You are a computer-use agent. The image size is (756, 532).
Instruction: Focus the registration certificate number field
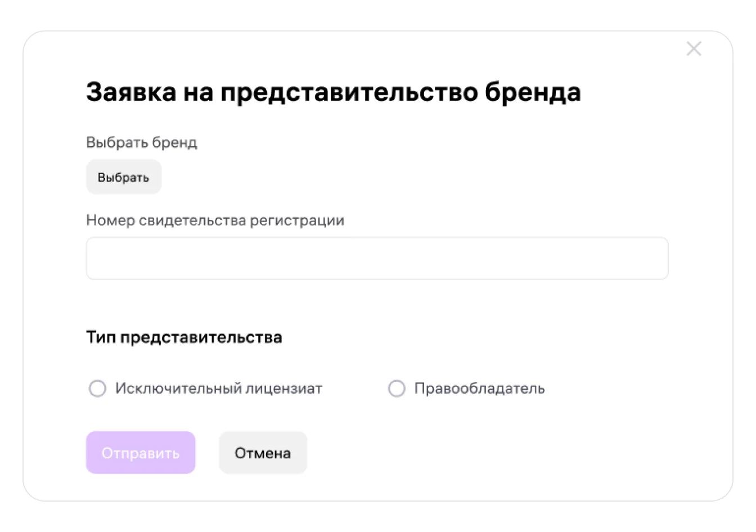(x=377, y=258)
